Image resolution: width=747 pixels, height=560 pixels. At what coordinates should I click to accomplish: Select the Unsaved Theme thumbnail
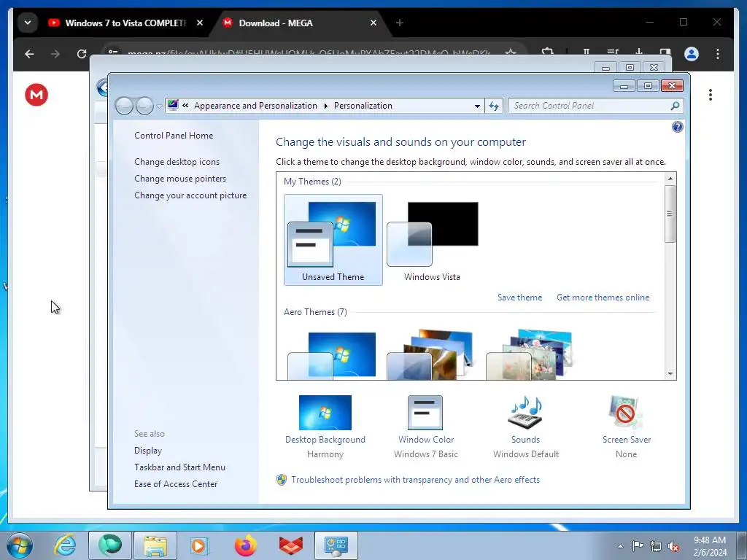pyautogui.click(x=333, y=239)
